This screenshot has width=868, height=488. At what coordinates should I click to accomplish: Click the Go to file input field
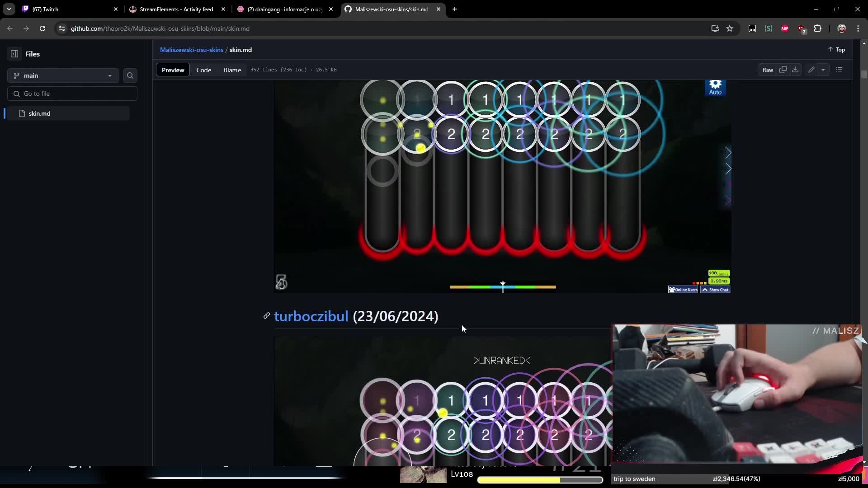72,94
